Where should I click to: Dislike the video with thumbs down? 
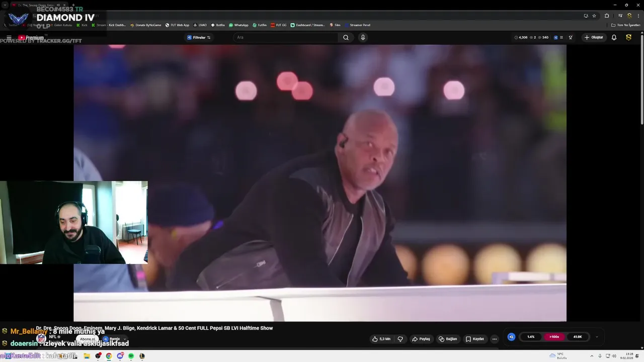click(x=400, y=339)
